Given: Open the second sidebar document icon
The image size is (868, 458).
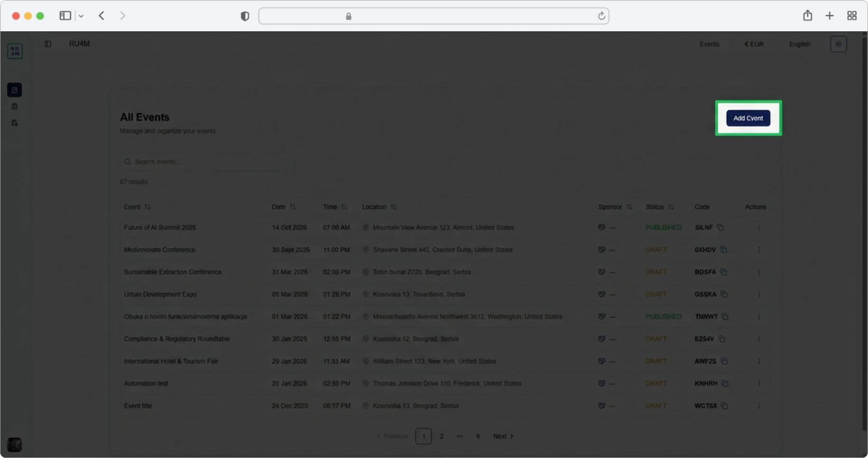Looking at the screenshot, I should 15,107.
